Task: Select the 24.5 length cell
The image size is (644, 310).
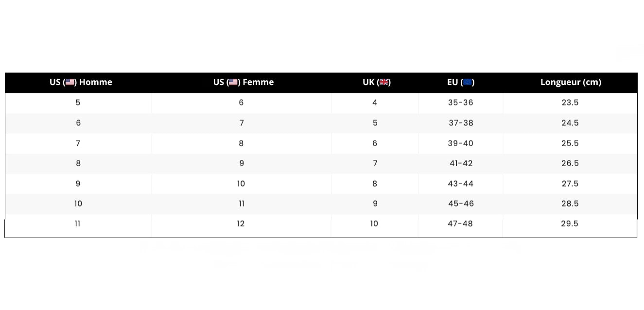Action: 570,123
